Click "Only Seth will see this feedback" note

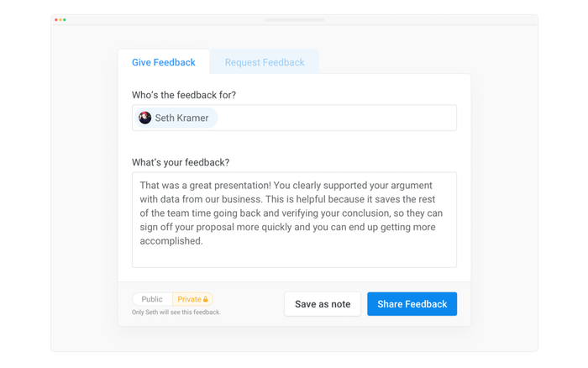pos(176,312)
